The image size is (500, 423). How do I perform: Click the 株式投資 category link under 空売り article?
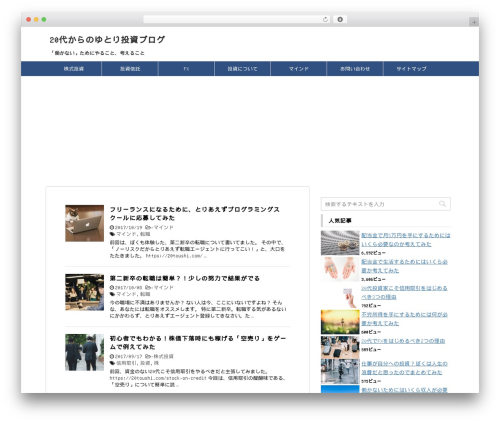pyautogui.click(x=163, y=356)
